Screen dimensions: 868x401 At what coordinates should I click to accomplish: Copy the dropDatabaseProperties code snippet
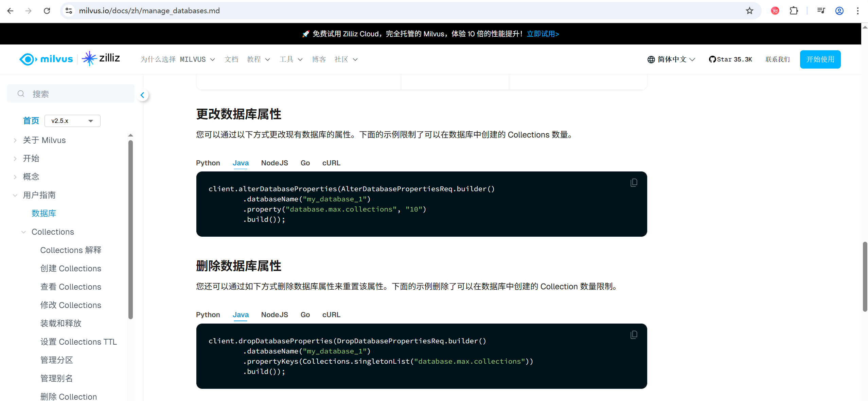click(x=634, y=335)
